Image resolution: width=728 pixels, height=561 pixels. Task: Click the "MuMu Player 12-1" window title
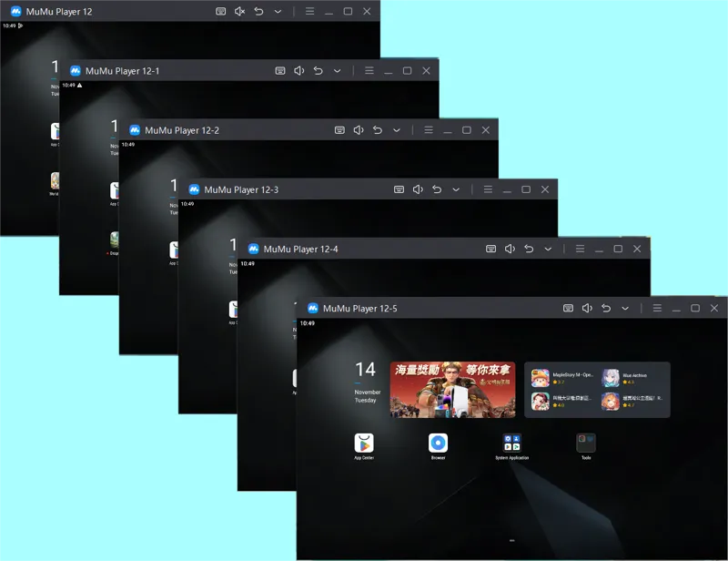pyautogui.click(x=123, y=71)
